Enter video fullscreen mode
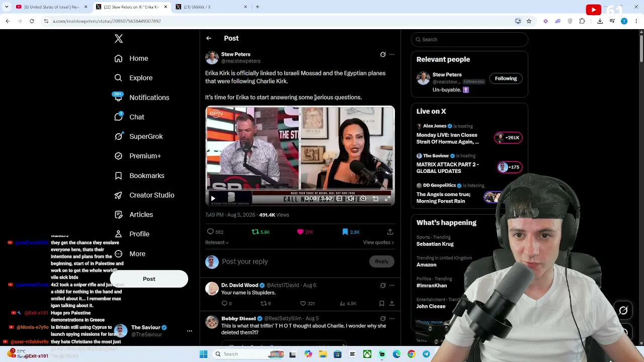 coord(387,199)
